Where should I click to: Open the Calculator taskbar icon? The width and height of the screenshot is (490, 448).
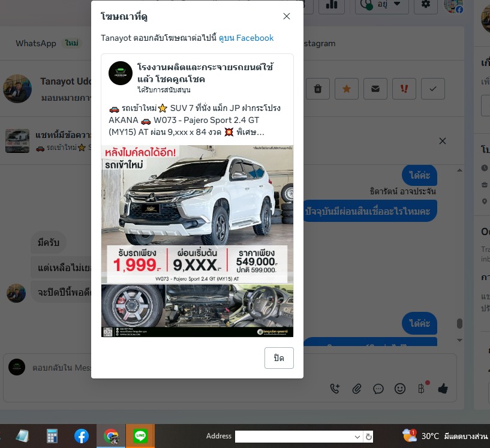(x=52, y=436)
